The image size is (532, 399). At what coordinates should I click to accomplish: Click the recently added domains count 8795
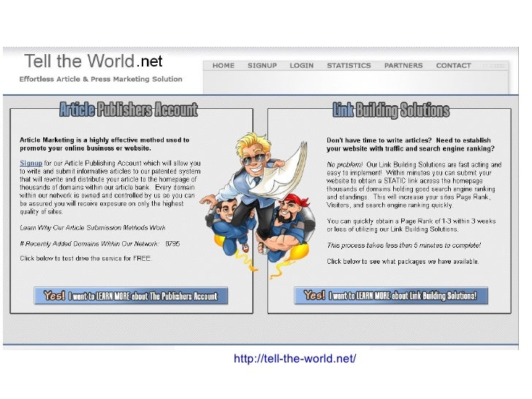pyautogui.click(x=172, y=243)
